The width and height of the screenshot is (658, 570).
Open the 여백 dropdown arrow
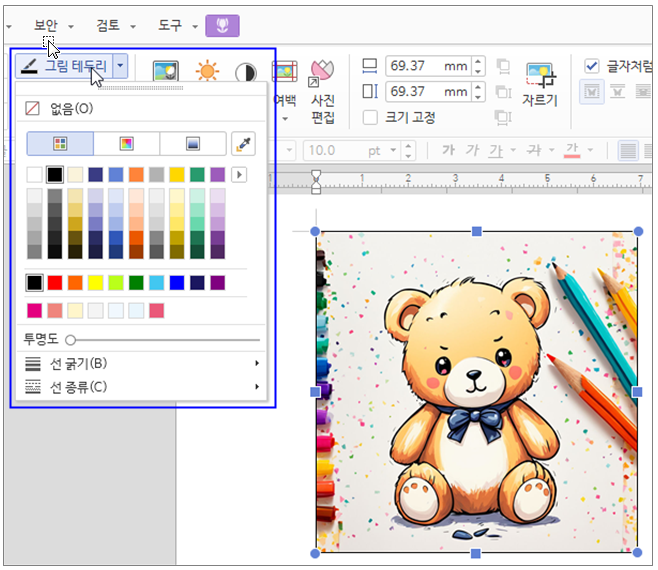coord(285,119)
